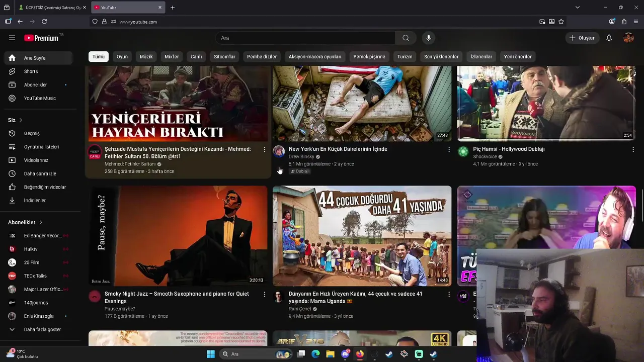This screenshot has width=644, height=362.
Task: Play the Yeniçerileri Hayran Bıraktı thumbnail
Action: [179, 104]
